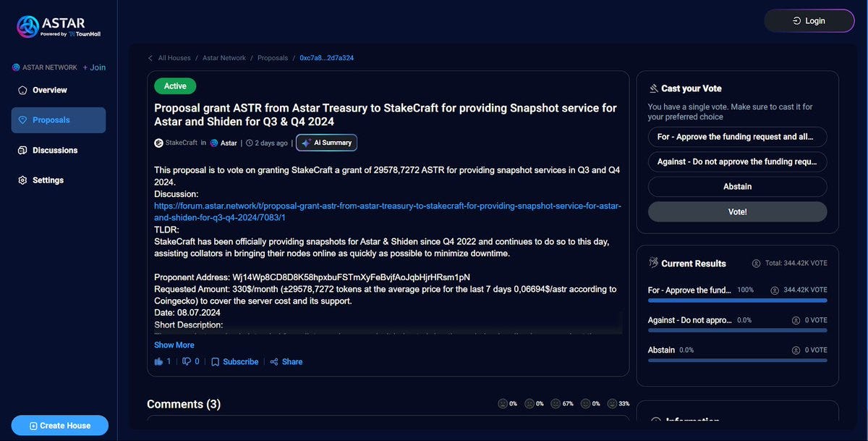Create a new House
Image resolution: width=868 pixels, height=441 pixels.
(x=60, y=426)
